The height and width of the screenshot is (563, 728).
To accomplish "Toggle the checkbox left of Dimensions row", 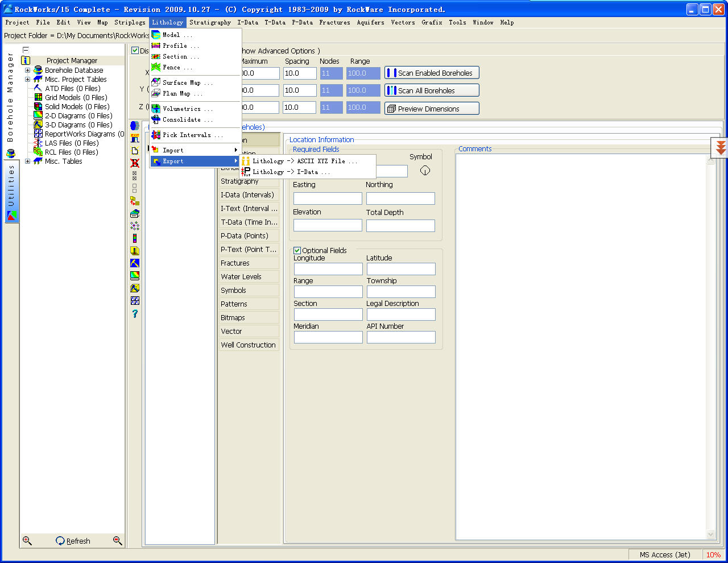I will click(x=135, y=51).
